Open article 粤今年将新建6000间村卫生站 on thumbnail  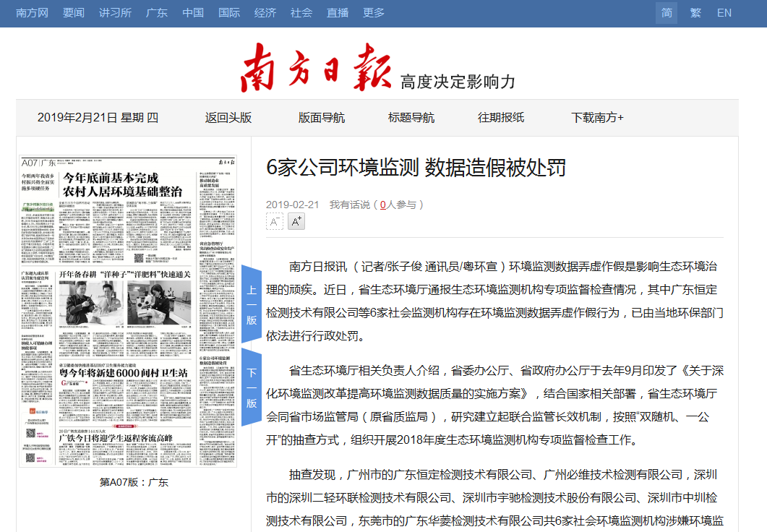(124, 373)
